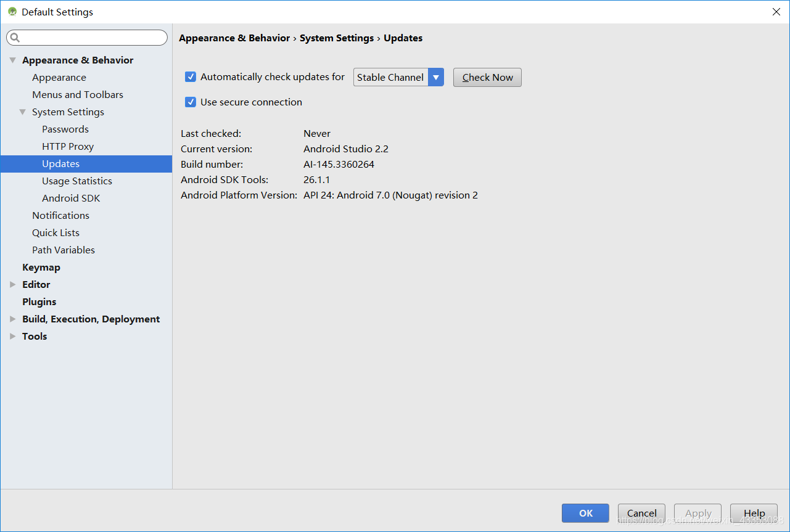The image size is (790, 532).
Task: Collapse the Appearance & Behavior section
Action: pos(13,60)
